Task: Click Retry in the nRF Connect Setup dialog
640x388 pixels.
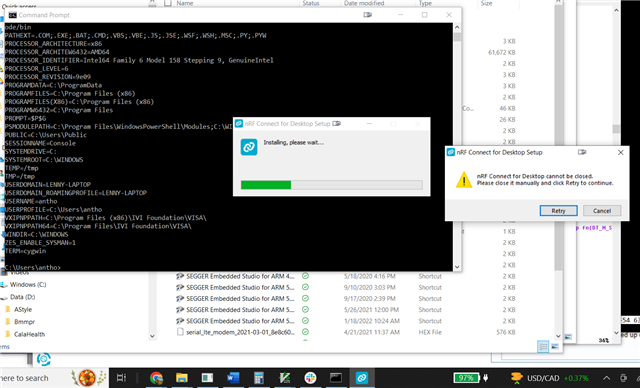Action: tap(558, 211)
